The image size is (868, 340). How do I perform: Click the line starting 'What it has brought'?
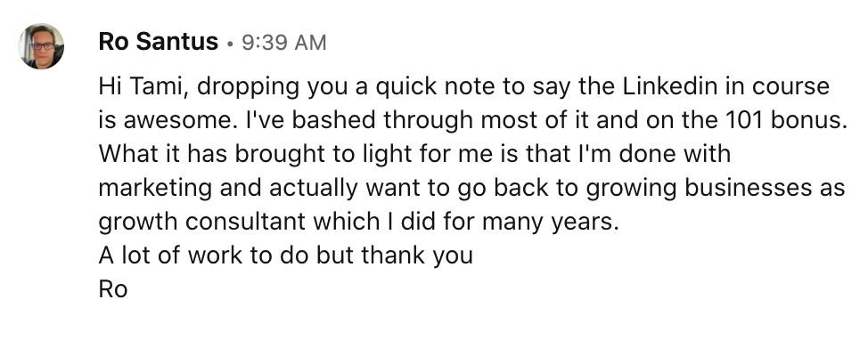(414, 155)
